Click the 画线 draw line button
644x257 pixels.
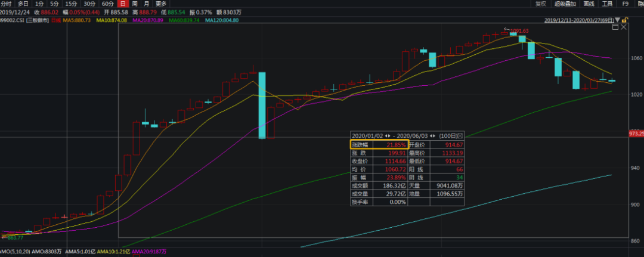589,4
